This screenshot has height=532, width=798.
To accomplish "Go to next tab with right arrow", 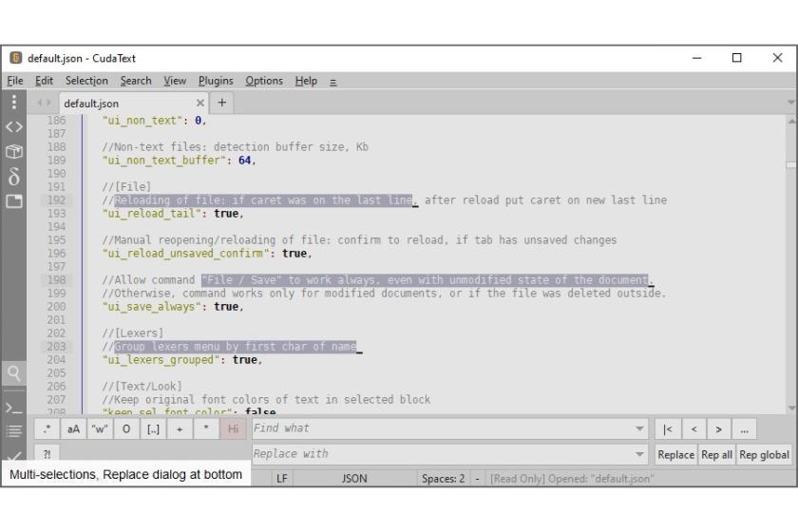I will click(48, 103).
